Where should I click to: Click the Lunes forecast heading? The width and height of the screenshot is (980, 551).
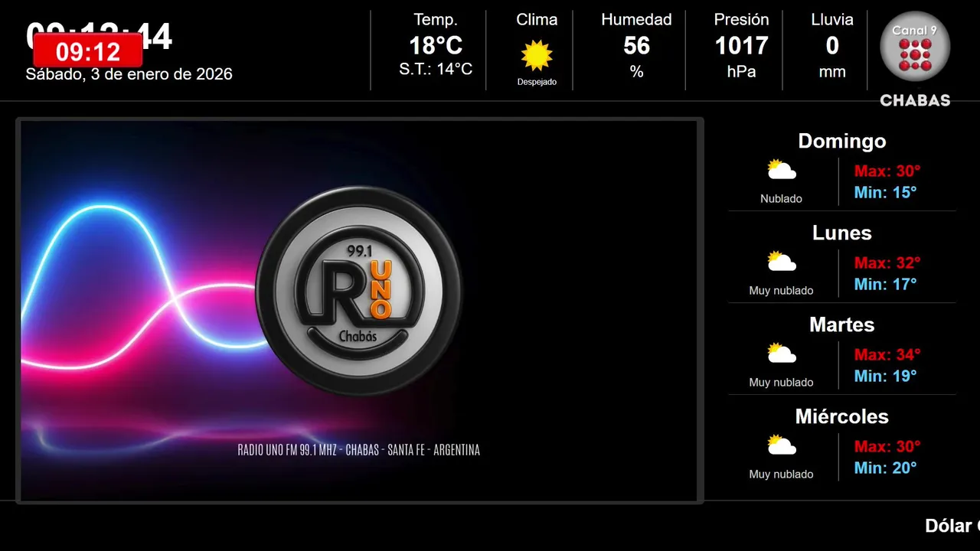coord(842,233)
